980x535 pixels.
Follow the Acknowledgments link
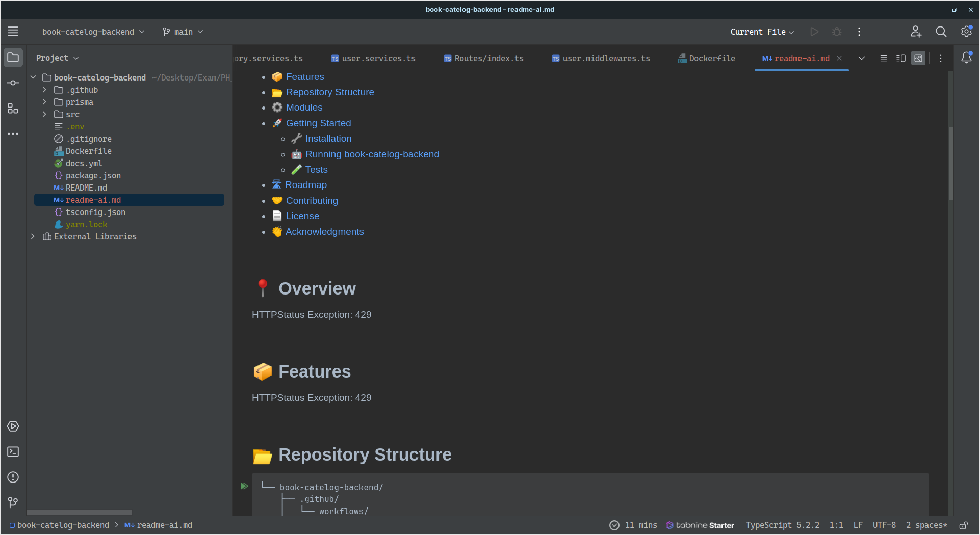pos(324,232)
